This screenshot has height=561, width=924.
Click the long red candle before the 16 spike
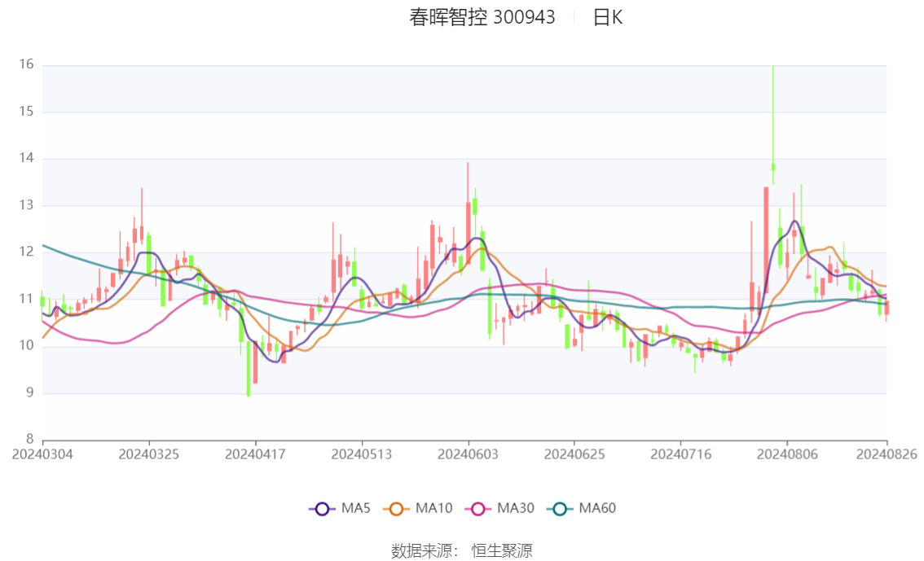coord(766,239)
